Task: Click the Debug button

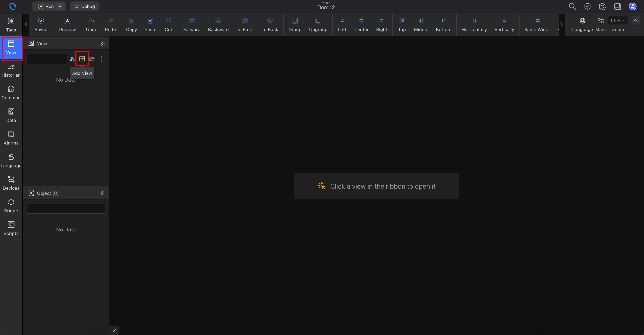Action: (84, 6)
